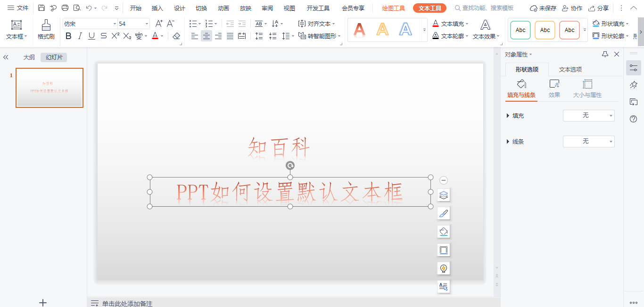Click the help question mark sidebar icon
644x307 pixels.
pos(634,119)
